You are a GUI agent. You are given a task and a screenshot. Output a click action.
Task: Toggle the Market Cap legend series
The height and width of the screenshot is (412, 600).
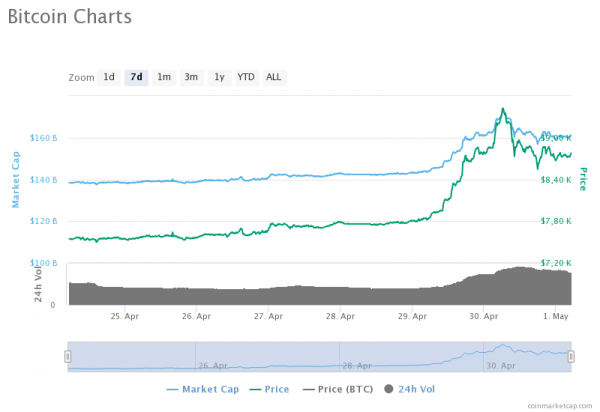(203, 389)
